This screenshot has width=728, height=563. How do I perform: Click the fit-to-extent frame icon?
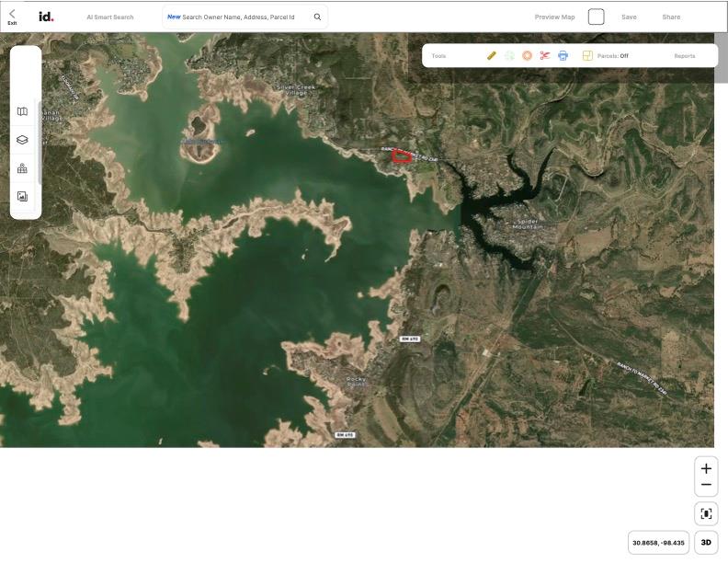[706, 513]
